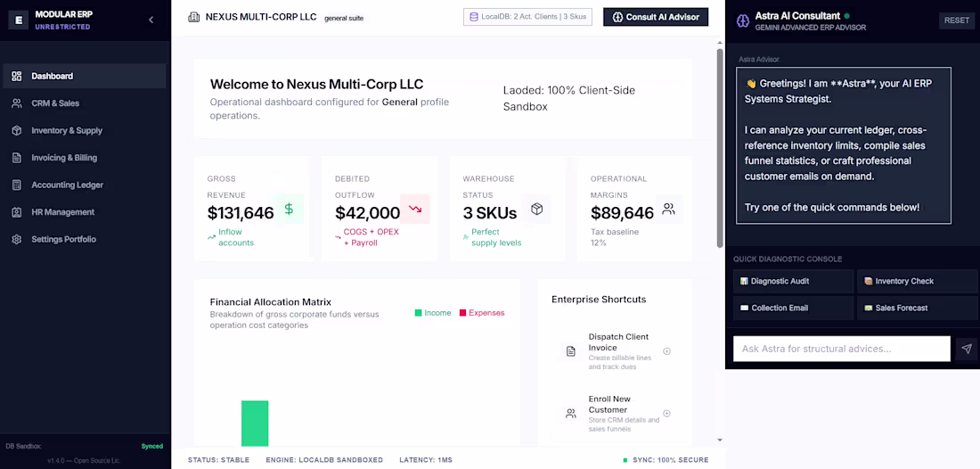Open the Dashboard menu item
Screen dimensions: 980x469
(85, 76)
